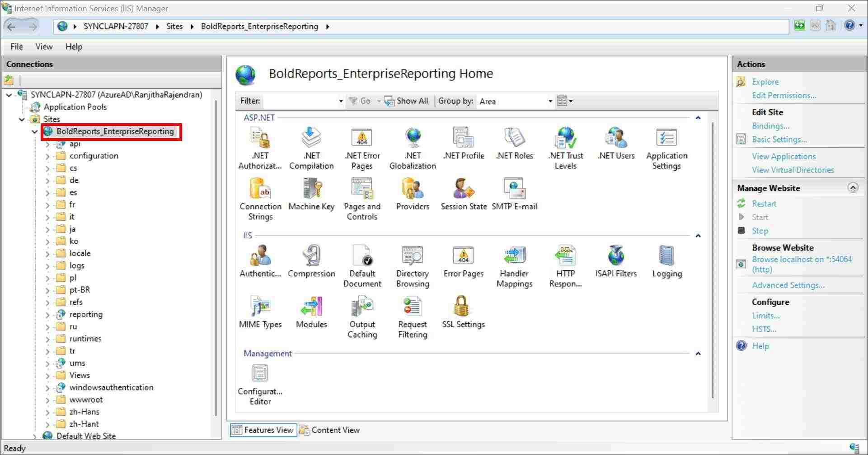Open Output Caching feature

(362, 317)
